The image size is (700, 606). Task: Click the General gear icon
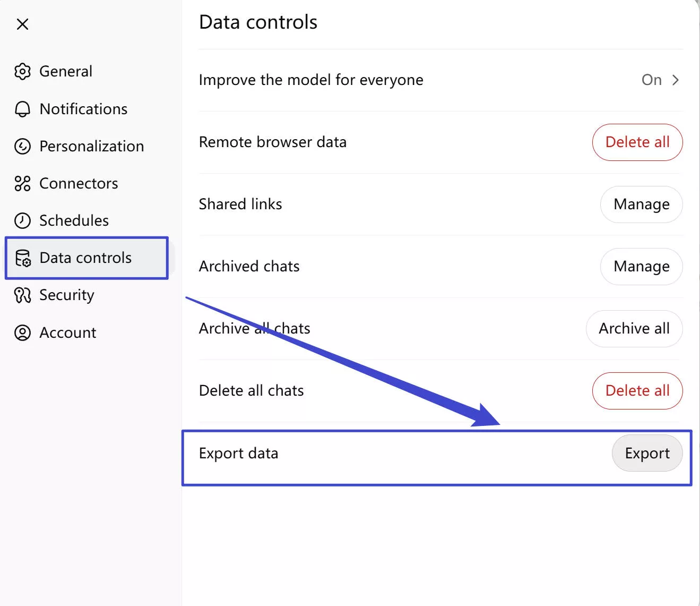[22, 71]
